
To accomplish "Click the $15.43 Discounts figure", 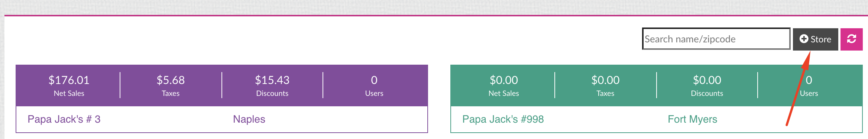I will pos(272,80).
